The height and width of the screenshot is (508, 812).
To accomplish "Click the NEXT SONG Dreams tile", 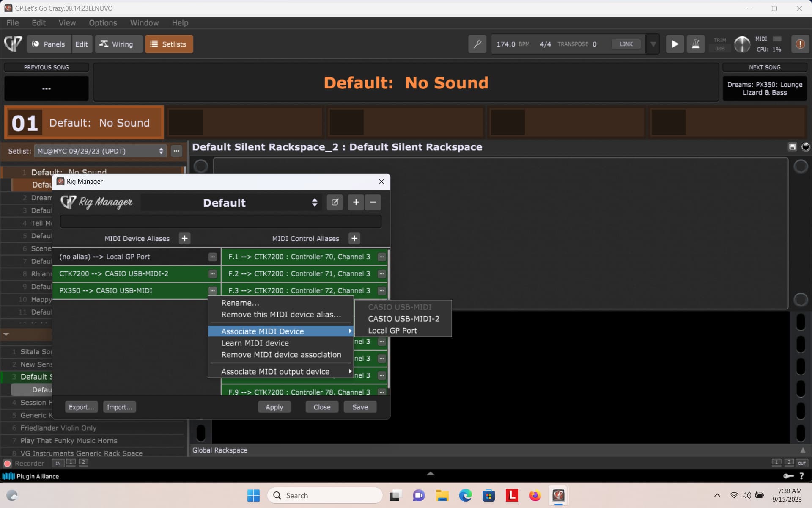I will 765,88.
